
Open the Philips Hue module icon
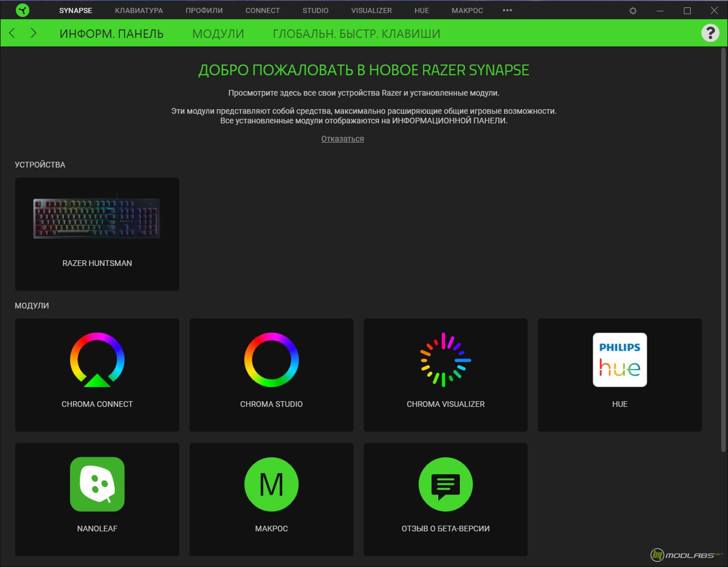coord(620,360)
